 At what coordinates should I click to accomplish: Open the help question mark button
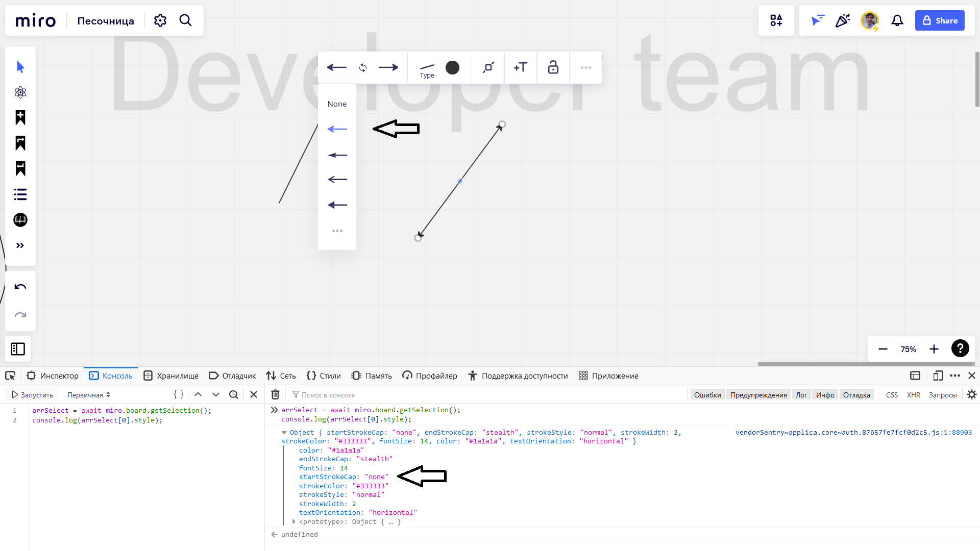960,348
